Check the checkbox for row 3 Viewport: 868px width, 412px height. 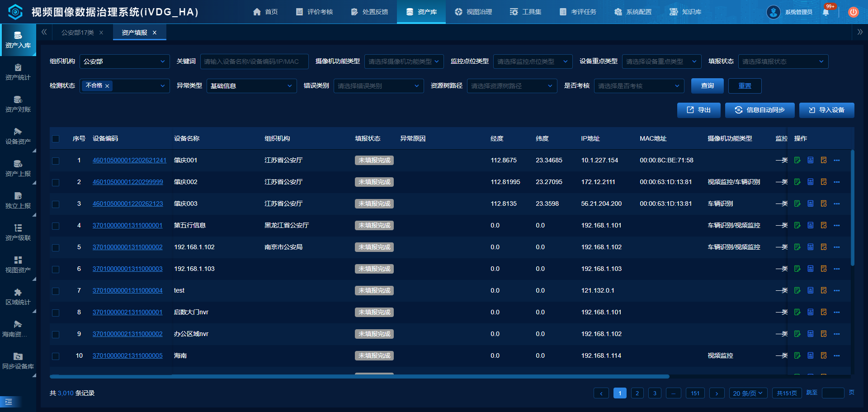(x=56, y=204)
